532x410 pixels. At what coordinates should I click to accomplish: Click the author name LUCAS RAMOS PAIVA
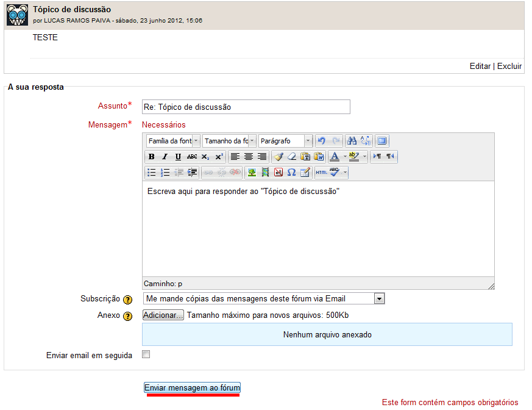[77, 20]
